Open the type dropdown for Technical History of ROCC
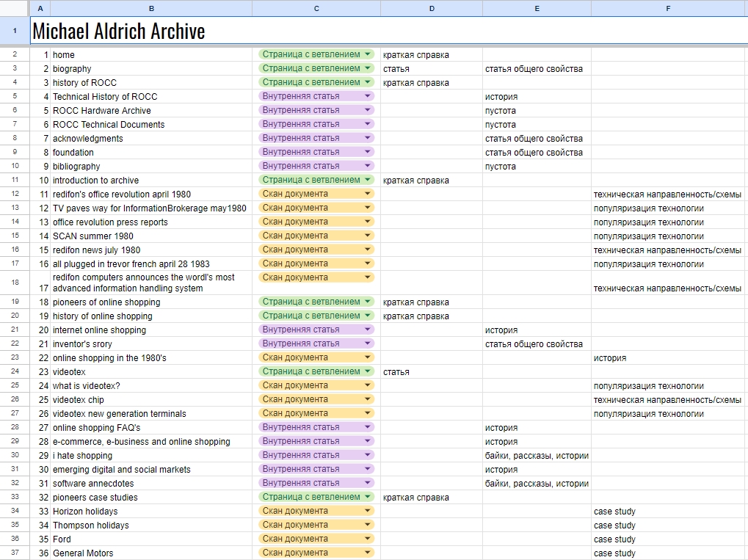The width and height of the screenshot is (748, 560). [367, 96]
